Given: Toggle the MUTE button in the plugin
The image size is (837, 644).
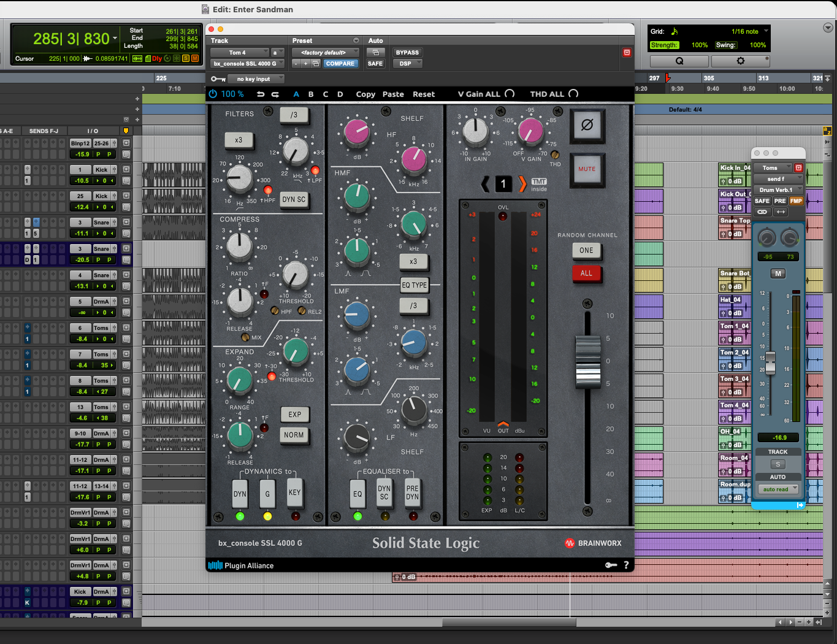Looking at the screenshot, I should tap(587, 169).
